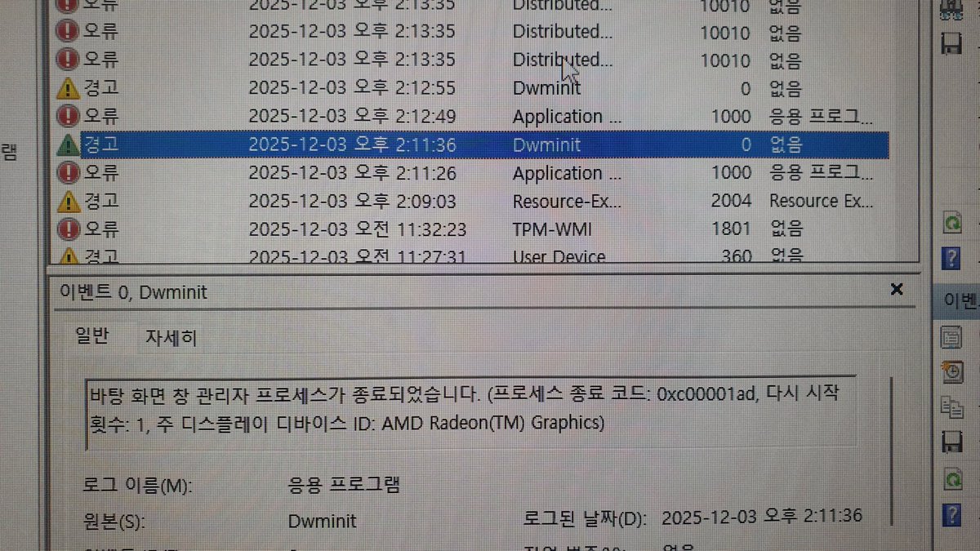
Task: Close the 이벤트 0, Dwminit preview pane
Action: click(x=896, y=289)
